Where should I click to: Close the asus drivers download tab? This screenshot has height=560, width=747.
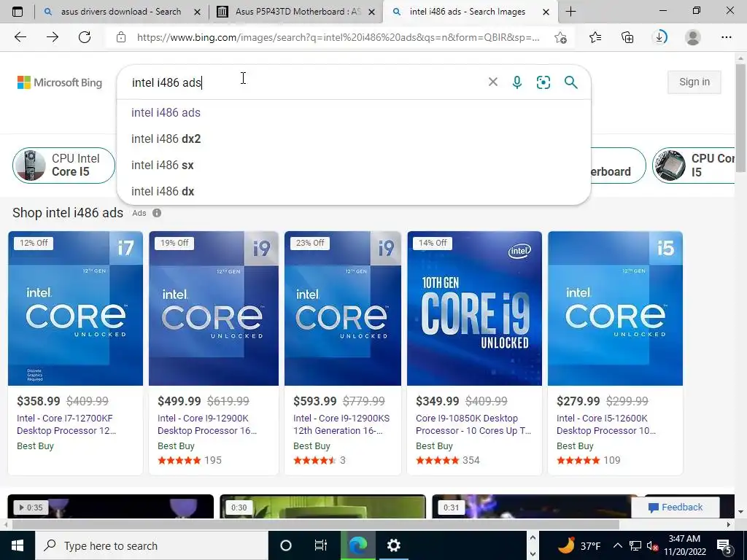[x=197, y=12]
